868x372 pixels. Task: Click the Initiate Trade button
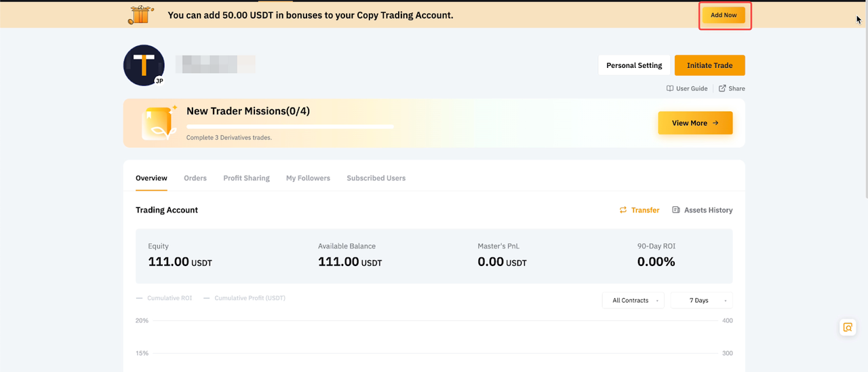(x=709, y=65)
